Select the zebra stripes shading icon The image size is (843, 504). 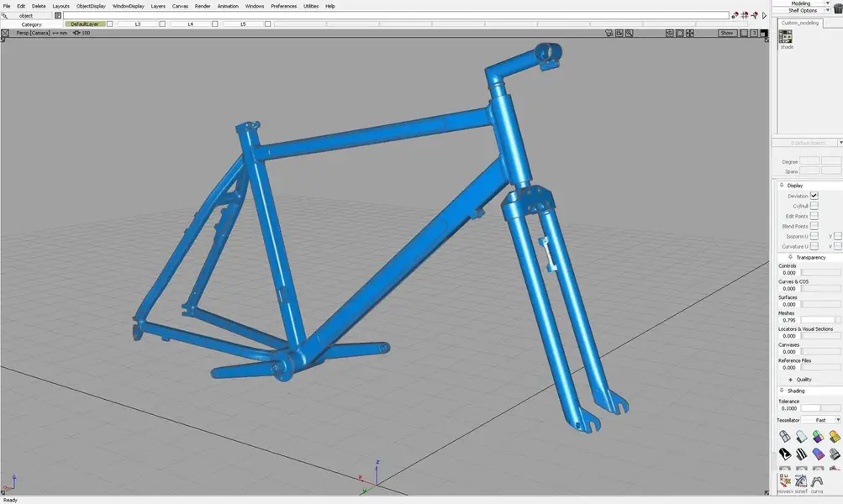click(x=801, y=454)
